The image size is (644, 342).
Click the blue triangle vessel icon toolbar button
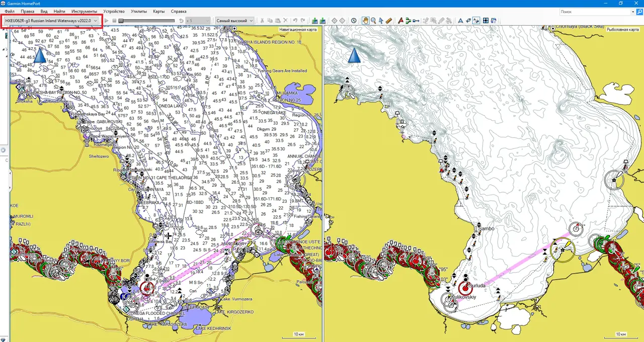point(460,21)
